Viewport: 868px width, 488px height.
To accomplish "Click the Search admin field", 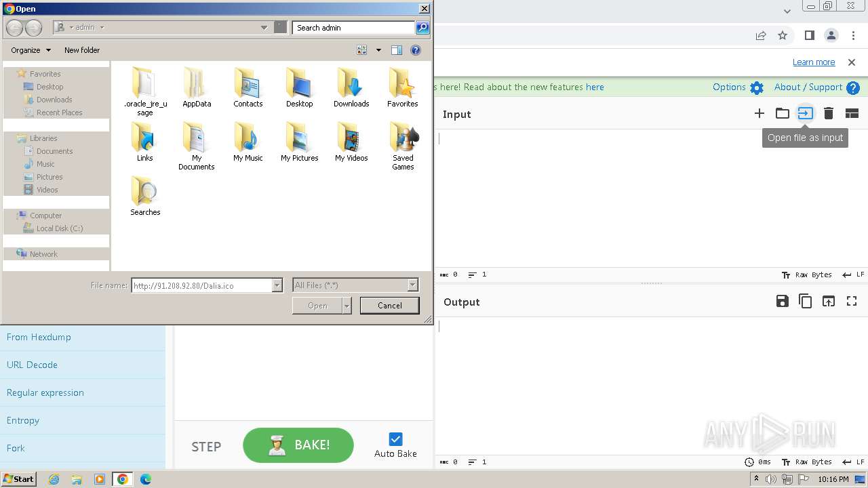I will pyautogui.click(x=354, y=28).
